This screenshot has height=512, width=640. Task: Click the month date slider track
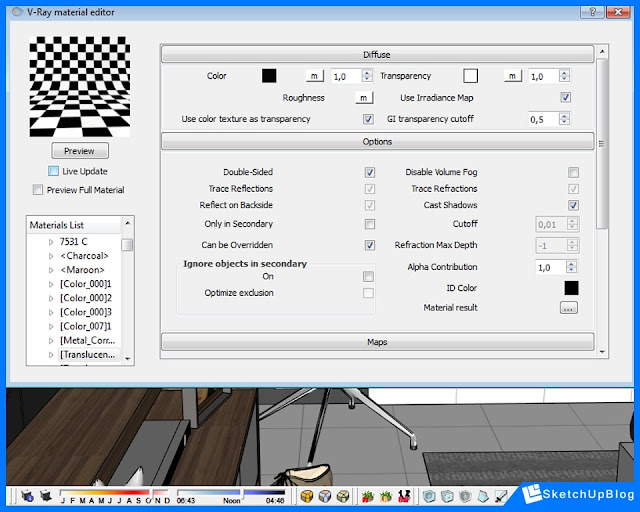(114, 493)
